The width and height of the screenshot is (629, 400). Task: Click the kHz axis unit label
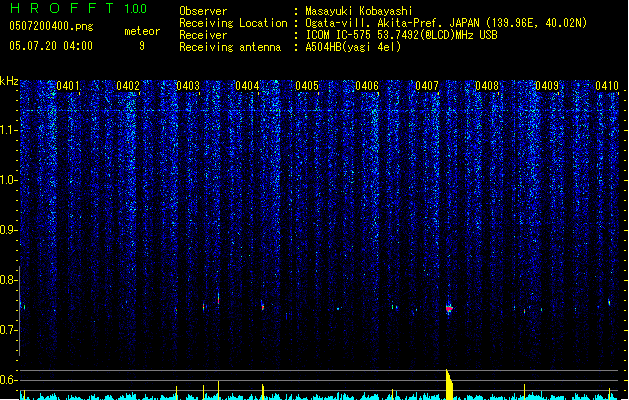click(x=9, y=81)
